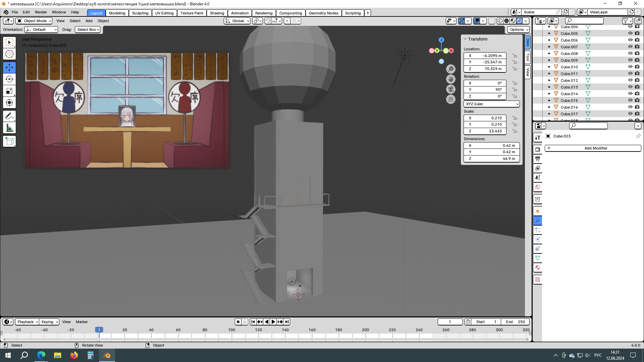
Task: Open Material properties tab icon
Action: pyautogui.click(x=538, y=267)
